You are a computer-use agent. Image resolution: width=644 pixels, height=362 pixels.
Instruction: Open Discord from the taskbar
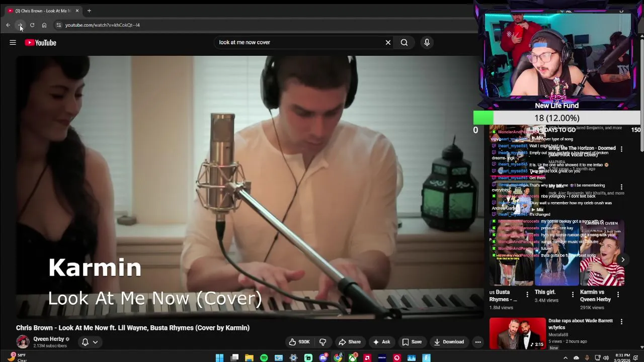(323, 358)
